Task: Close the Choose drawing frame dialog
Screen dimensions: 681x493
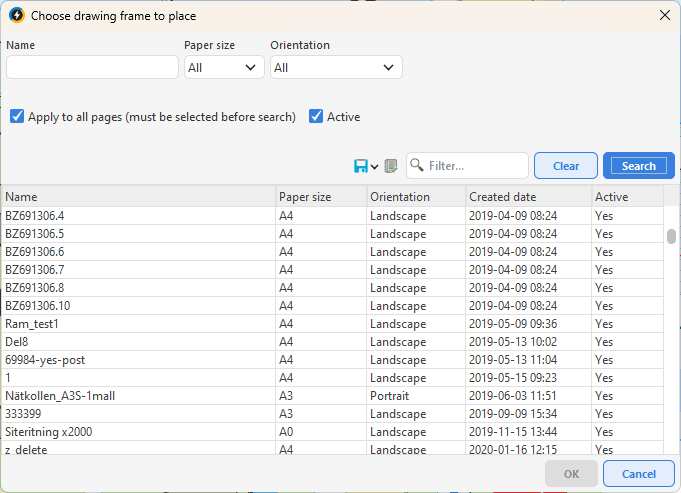Action: click(664, 15)
